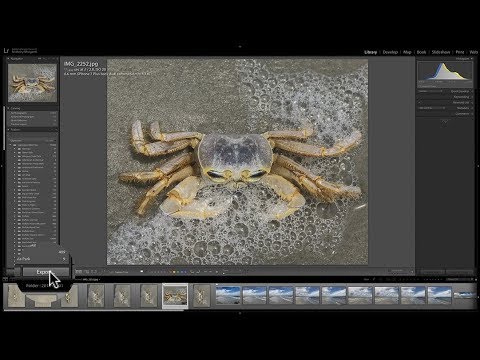Go to the Print module
480x360 pixels.
(460, 52)
